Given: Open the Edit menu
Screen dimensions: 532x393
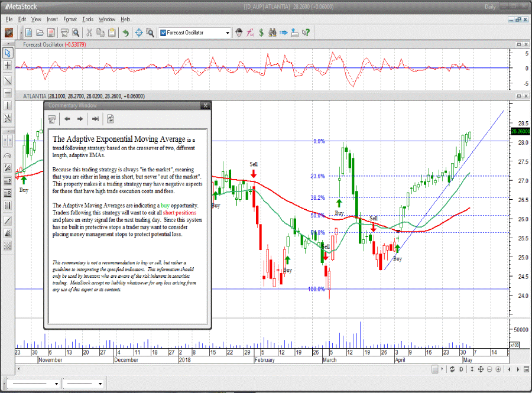Looking at the screenshot, I should 22,20.
